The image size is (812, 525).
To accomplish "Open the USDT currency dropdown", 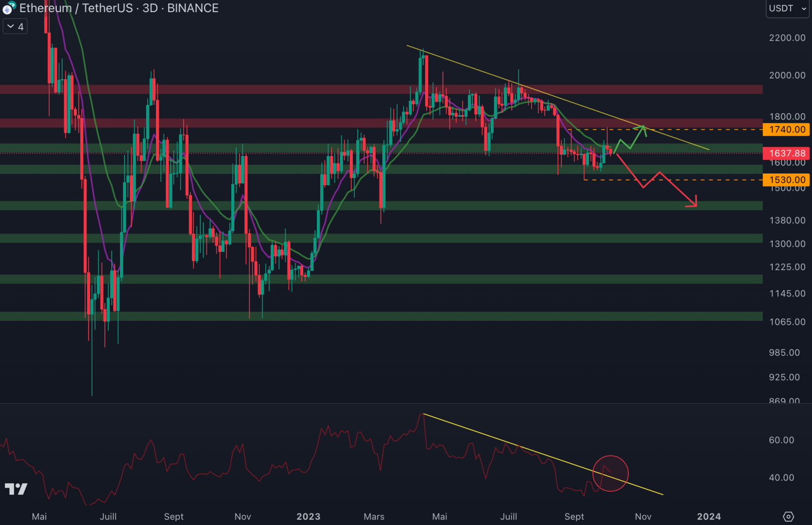I will tap(788, 8).
